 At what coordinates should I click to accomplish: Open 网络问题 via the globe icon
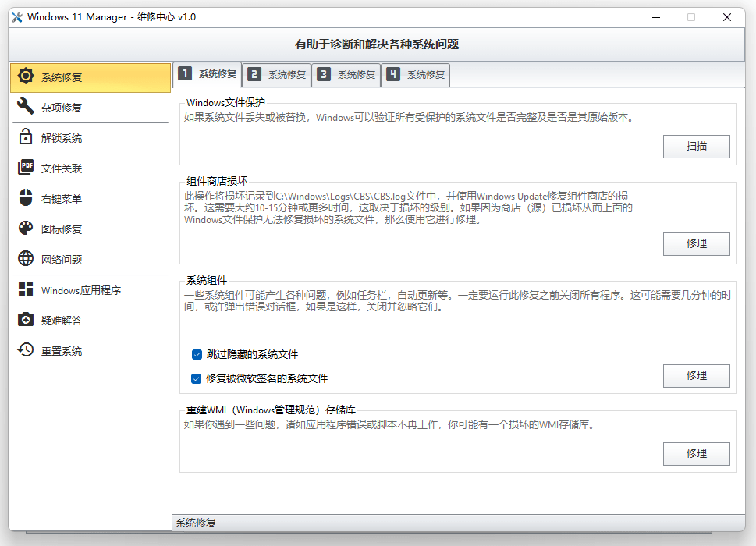pyautogui.click(x=26, y=259)
